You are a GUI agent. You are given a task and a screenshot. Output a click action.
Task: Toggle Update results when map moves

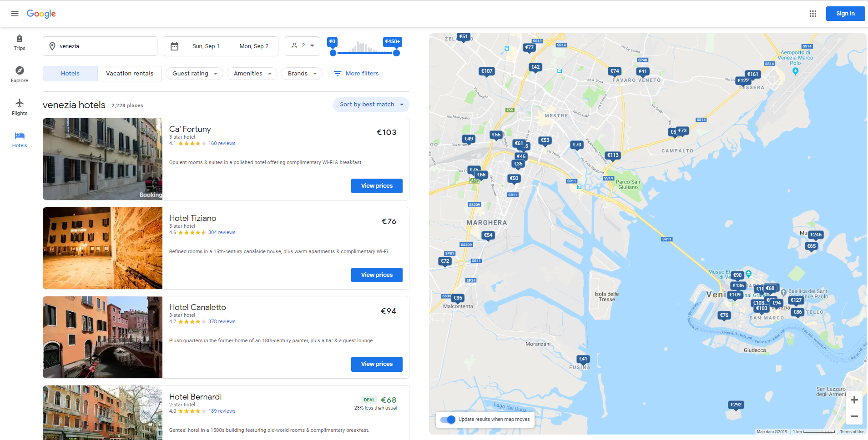tap(448, 420)
